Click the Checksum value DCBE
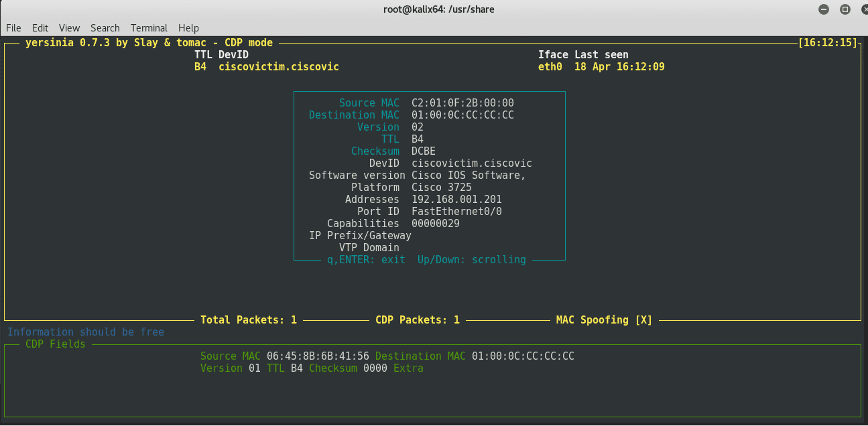Screen dimensions: 868x426 click(x=424, y=151)
